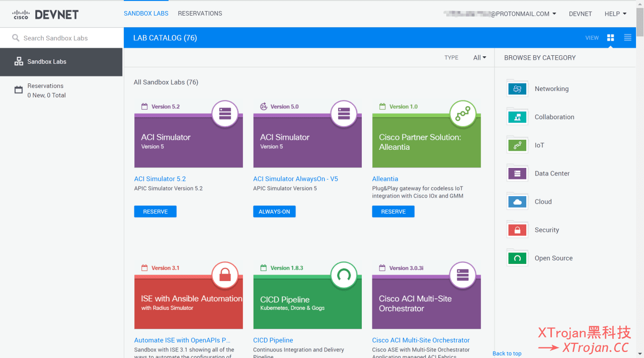
Task: Open the Collaboration category folder icon
Action: [517, 117]
